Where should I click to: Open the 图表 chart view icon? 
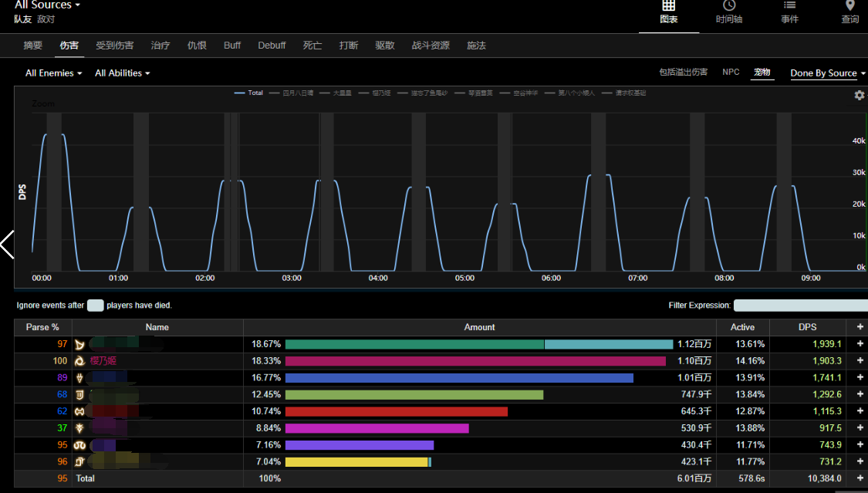click(668, 6)
